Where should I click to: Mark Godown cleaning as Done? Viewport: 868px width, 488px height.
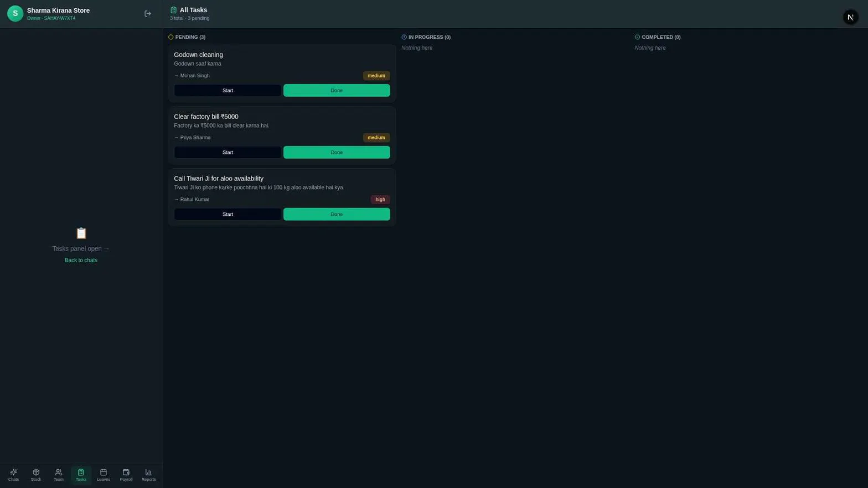tap(337, 90)
